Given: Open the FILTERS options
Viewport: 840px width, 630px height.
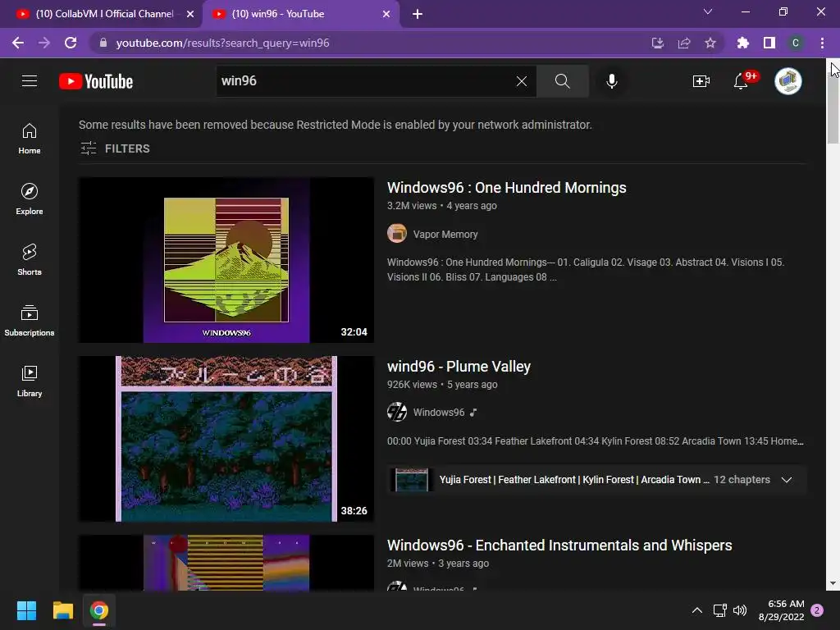Looking at the screenshot, I should point(115,148).
